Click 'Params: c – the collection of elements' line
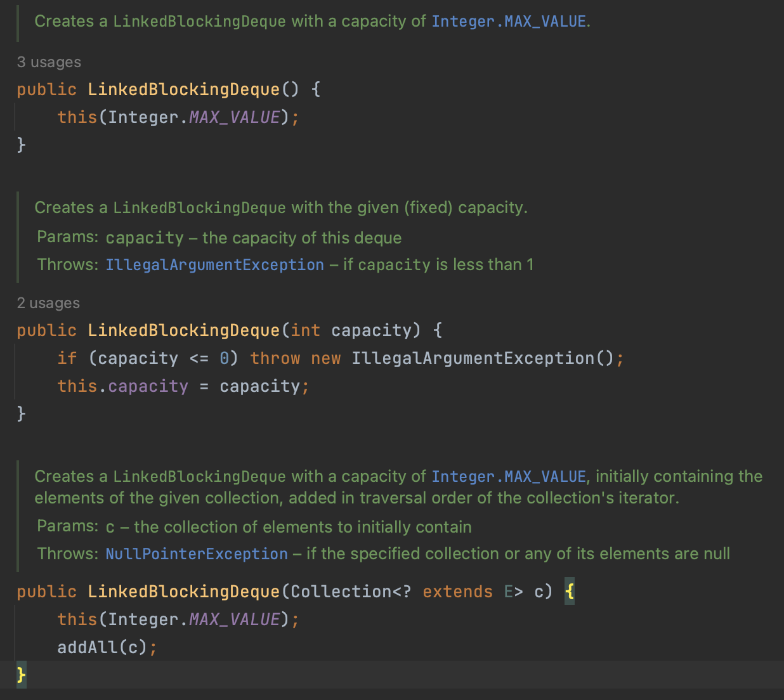The image size is (784, 700). coord(254,527)
